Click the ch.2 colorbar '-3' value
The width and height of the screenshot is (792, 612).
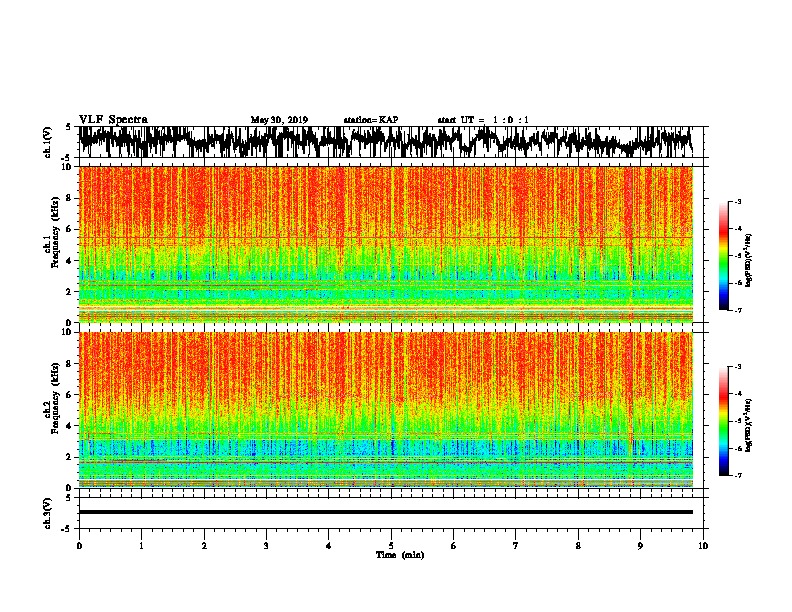[738, 367]
